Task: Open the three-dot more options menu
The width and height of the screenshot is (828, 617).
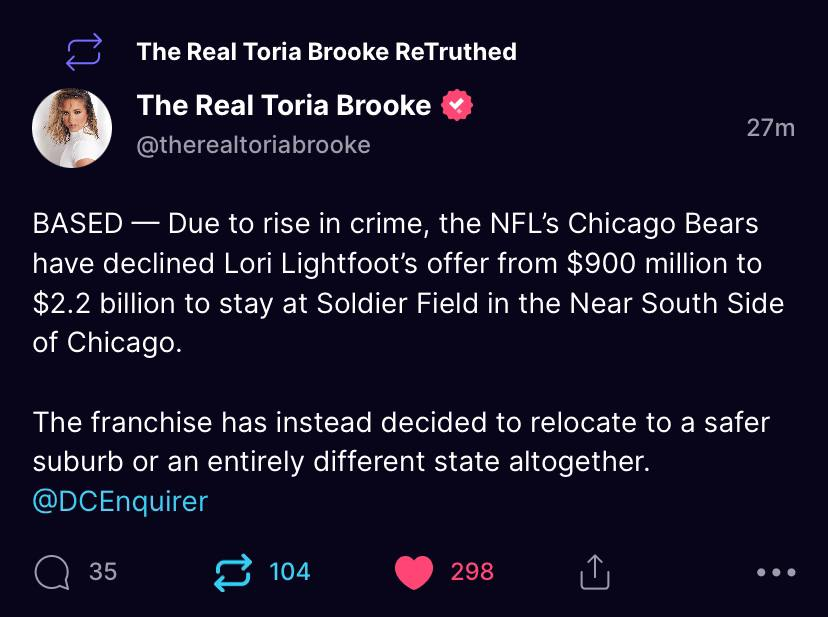Action: 776,573
